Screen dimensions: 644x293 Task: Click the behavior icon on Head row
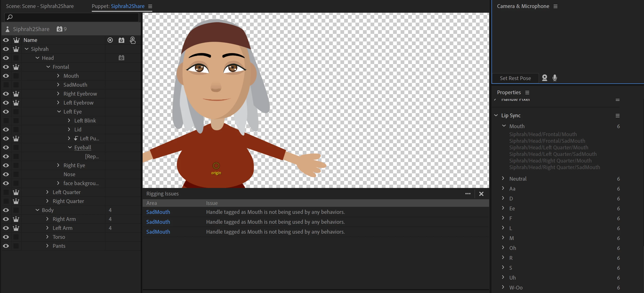[x=121, y=58]
